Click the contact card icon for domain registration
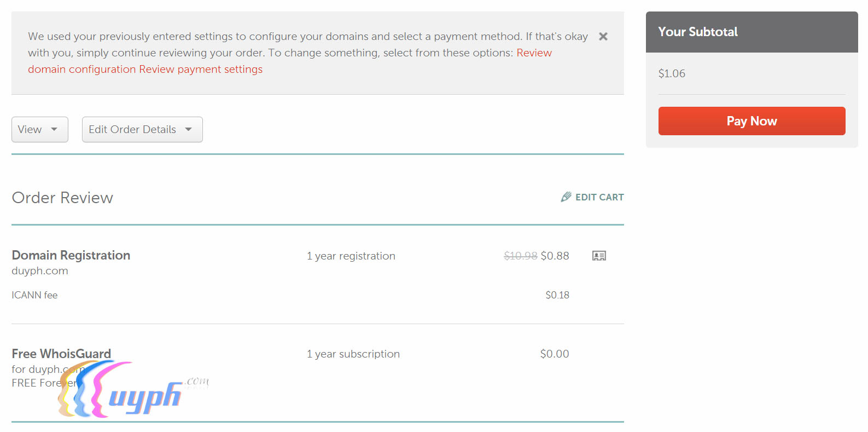The image size is (868, 432). click(599, 256)
